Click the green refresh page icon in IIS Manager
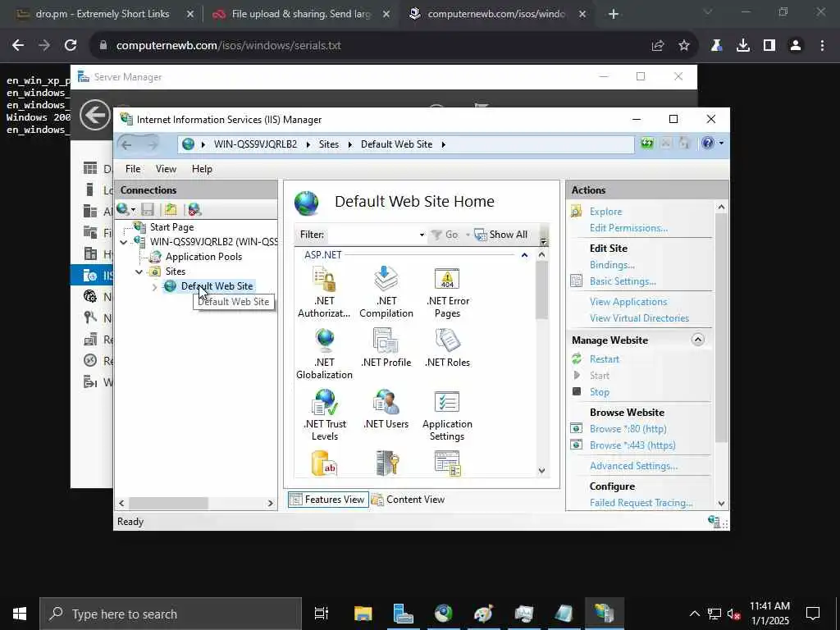 tap(647, 144)
